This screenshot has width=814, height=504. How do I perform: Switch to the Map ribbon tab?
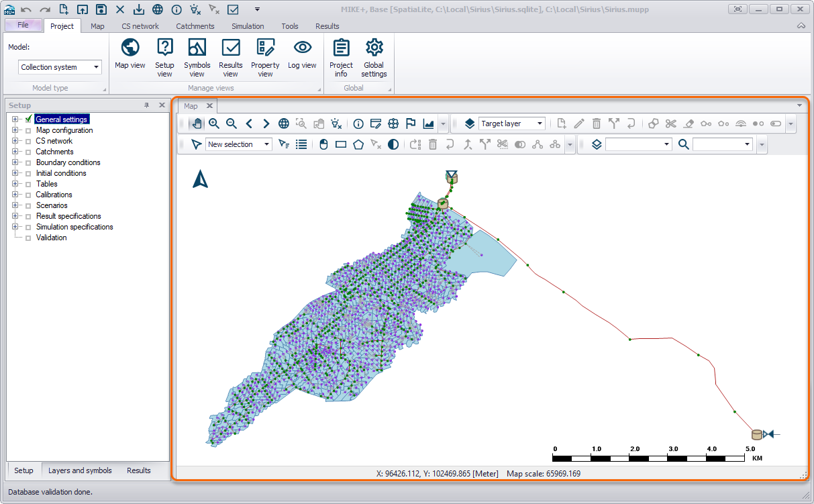click(x=97, y=26)
